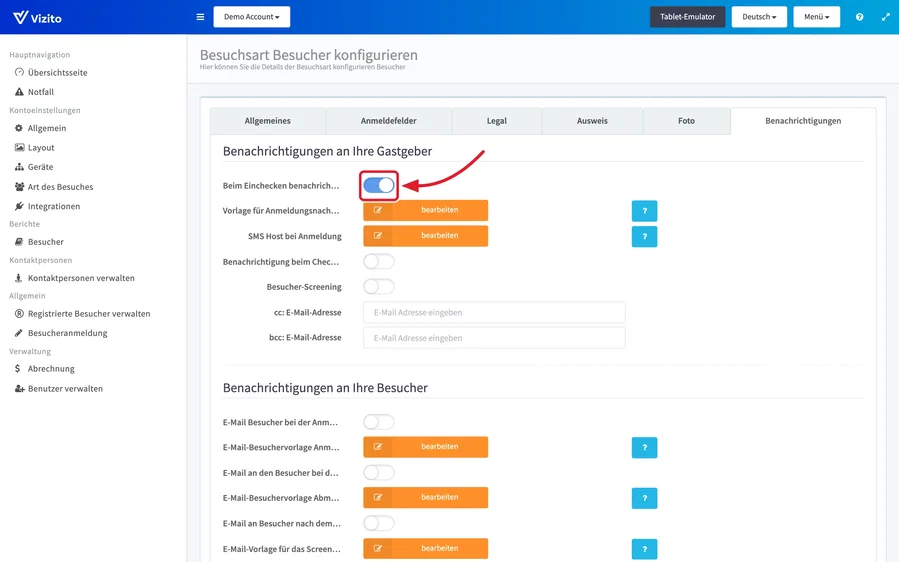Open the Deutsch language dropdown
The height and width of the screenshot is (562, 899).
(759, 17)
